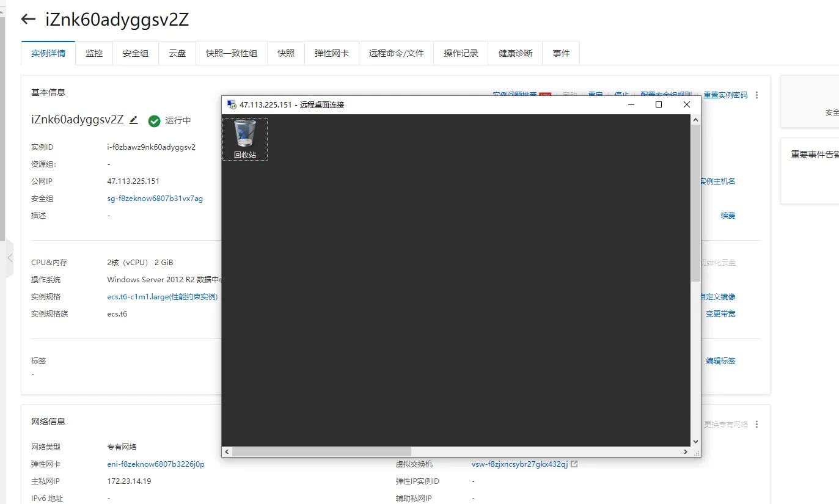Click the 专有网络 network type value
Image resolution: width=839 pixels, height=504 pixels.
(122, 447)
